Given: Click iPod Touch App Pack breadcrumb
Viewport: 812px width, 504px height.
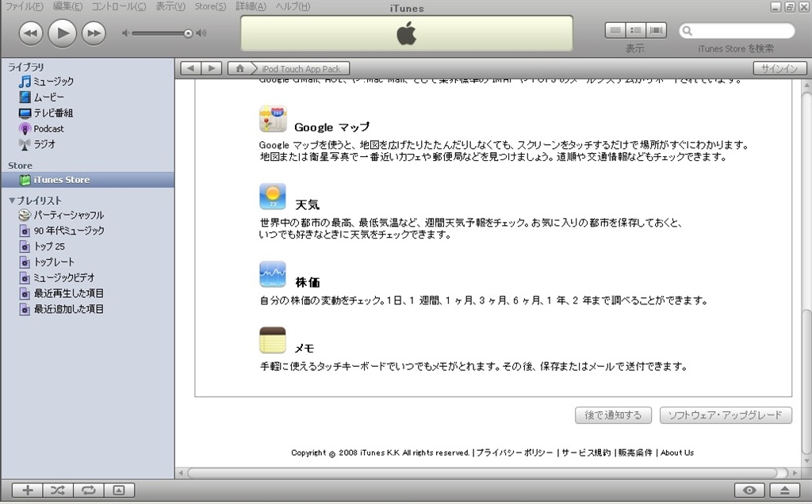Looking at the screenshot, I should [x=301, y=69].
